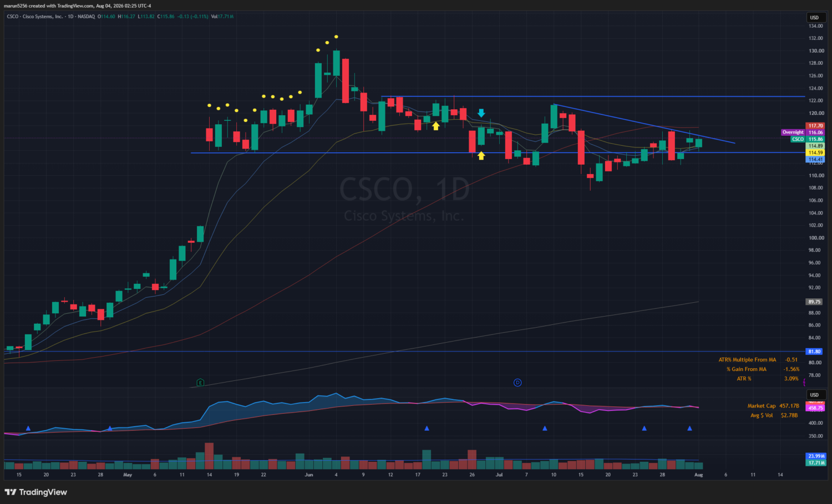The height and width of the screenshot is (504, 832).
Task: Click the close value C115.86 in the legend
Action: coord(166,17)
